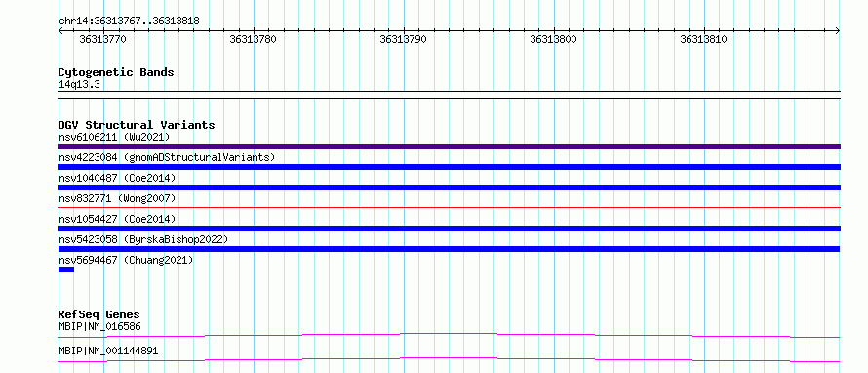Select the thin red nsv832771 variant line
This screenshot has height=373, width=868.
[x=449, y=208]
